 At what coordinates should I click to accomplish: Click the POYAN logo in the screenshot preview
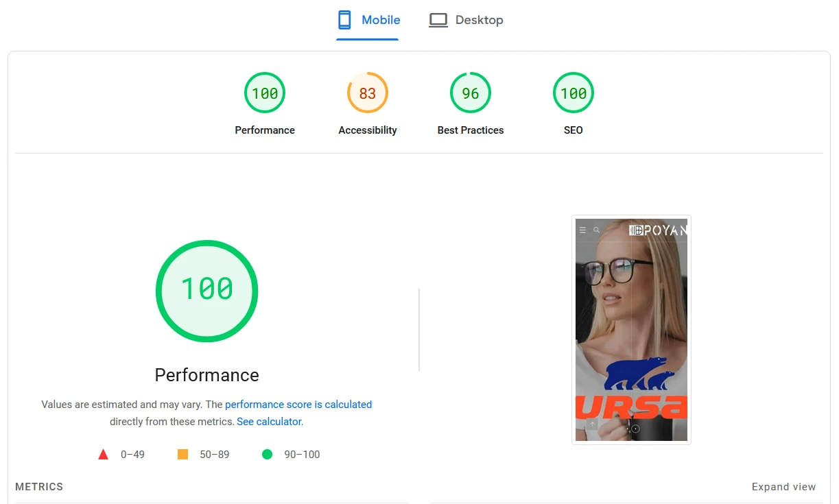658,230
